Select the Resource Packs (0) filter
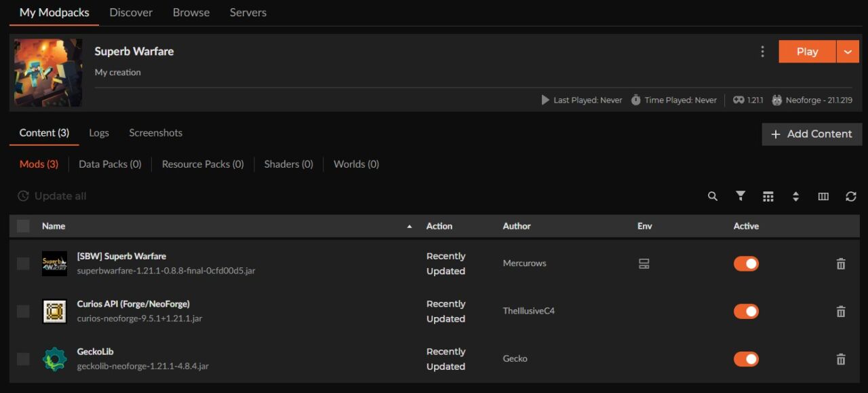Screen dimensions: 868x393 (203, 164)
